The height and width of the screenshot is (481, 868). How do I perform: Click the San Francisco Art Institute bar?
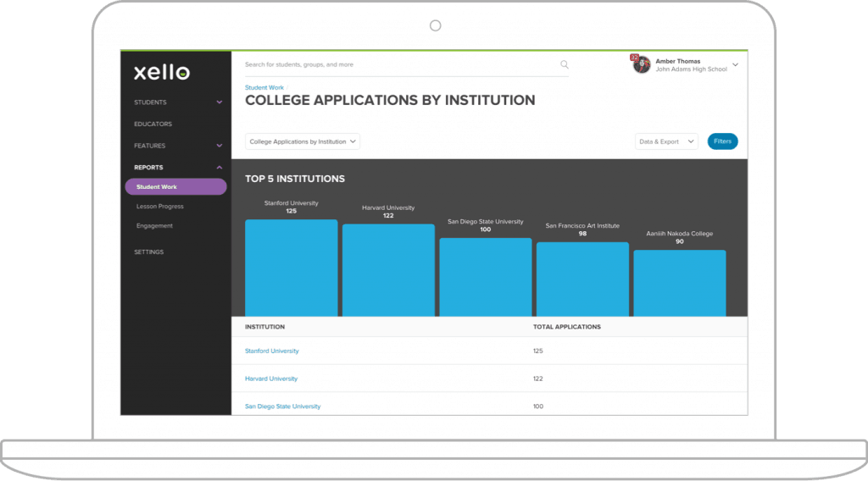click(582, 279)
